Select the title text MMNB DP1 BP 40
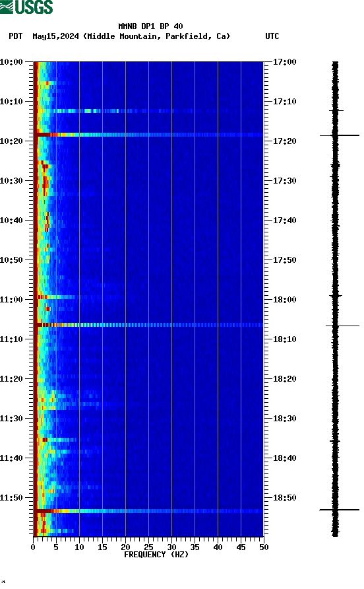This screenshot has height=589, width=364. point(150,26)
